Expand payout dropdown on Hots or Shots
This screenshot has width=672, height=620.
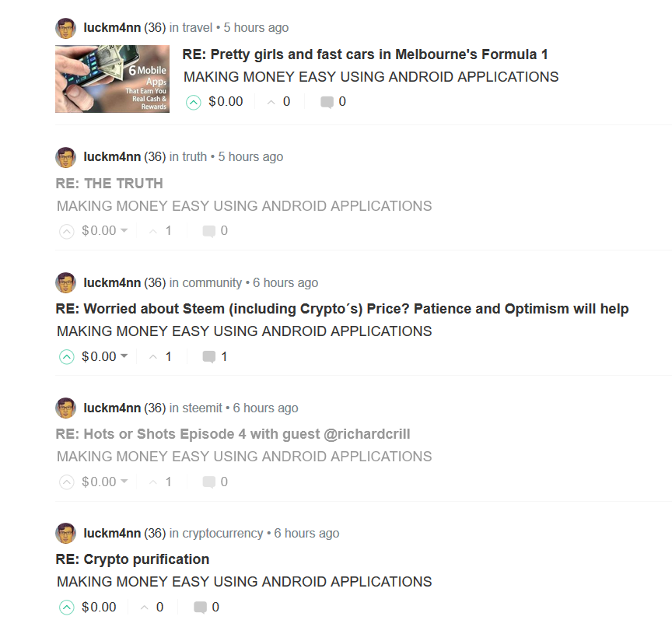[x=124, y=482]
